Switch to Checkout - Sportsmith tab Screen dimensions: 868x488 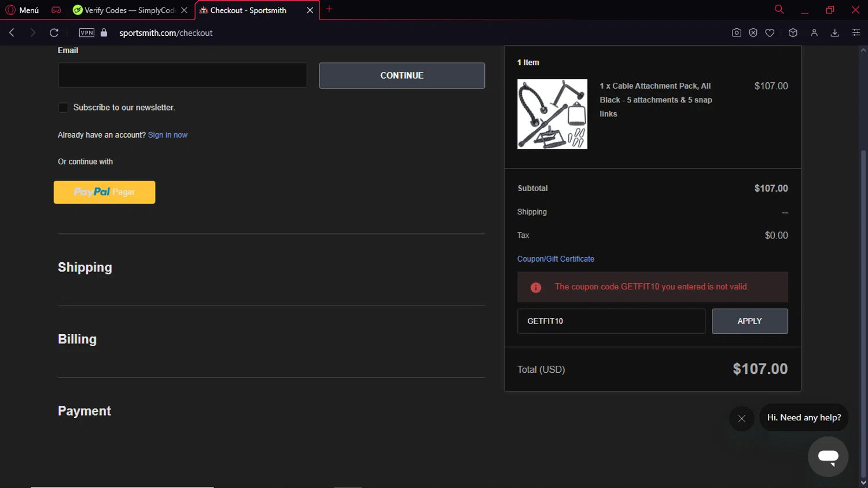click(249, 10)
